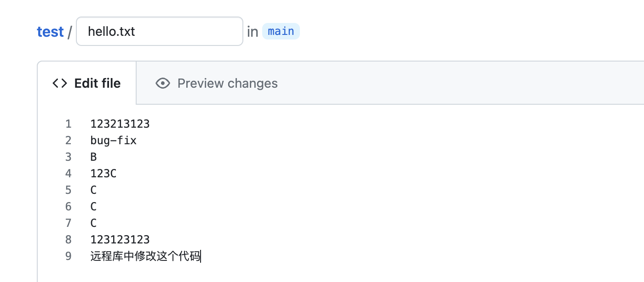Click gutter line number 8
Screen dimensions: 644x282
click(69, 240)
